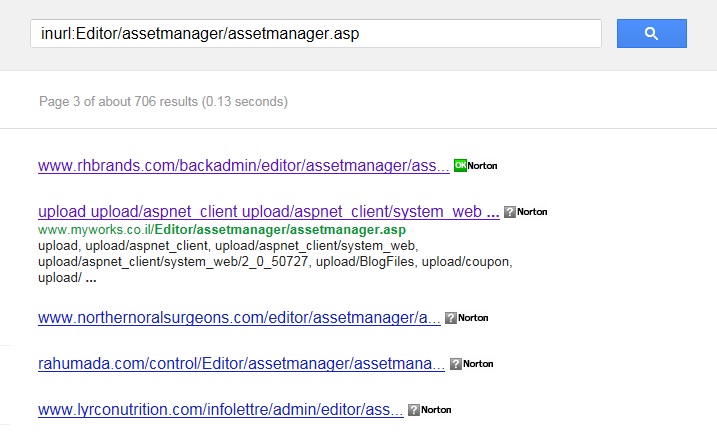The image size is (717, 435).
Task: Click the blue magnifier search button
Action: coord(652,33)
